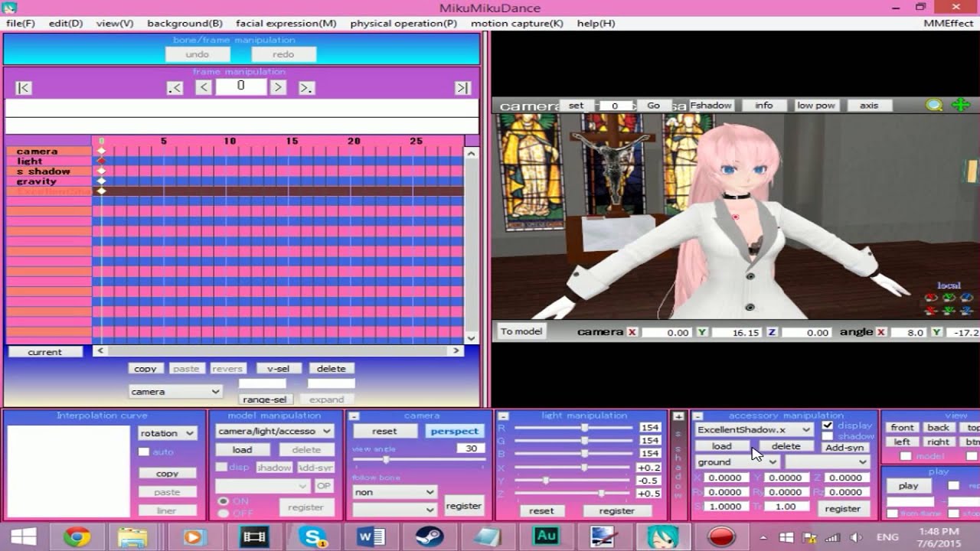Open the rotation interpolation dropdown
Viewport: 980px width, 551px height.
[167, 432]
